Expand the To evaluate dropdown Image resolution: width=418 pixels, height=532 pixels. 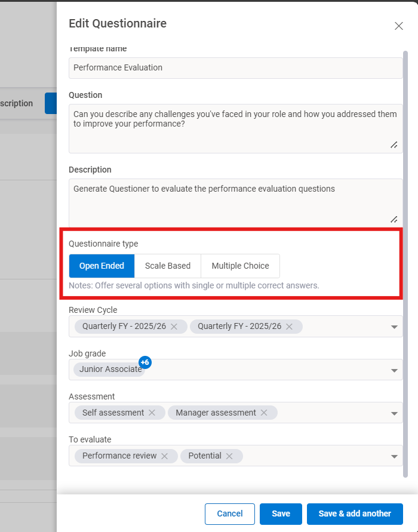point(394,456)
